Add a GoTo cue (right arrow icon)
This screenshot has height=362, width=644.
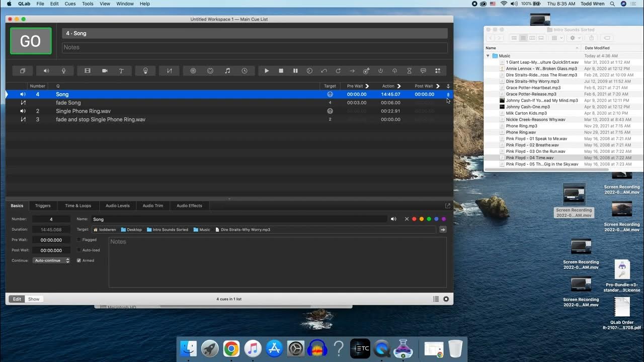pos(352,71)
